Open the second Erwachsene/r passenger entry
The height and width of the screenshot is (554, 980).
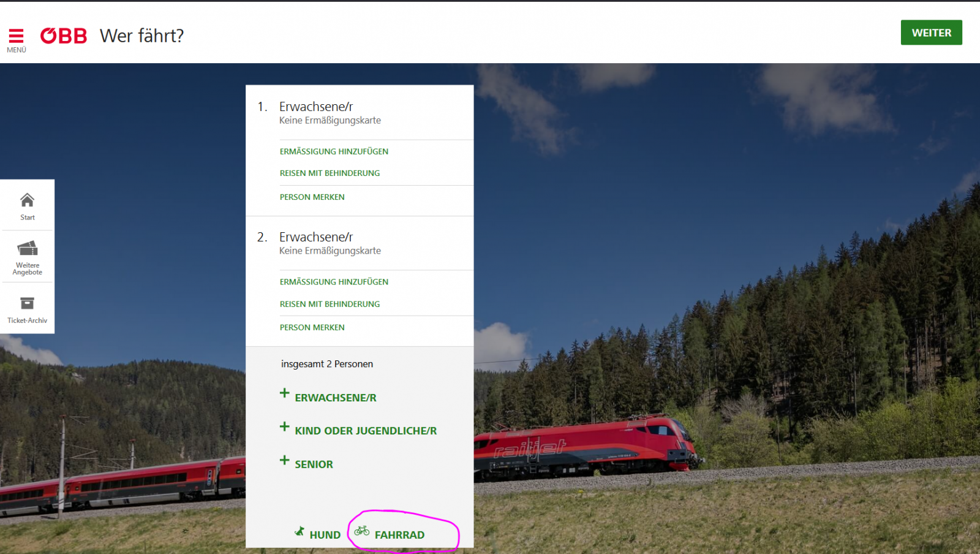tap(316, 237)
